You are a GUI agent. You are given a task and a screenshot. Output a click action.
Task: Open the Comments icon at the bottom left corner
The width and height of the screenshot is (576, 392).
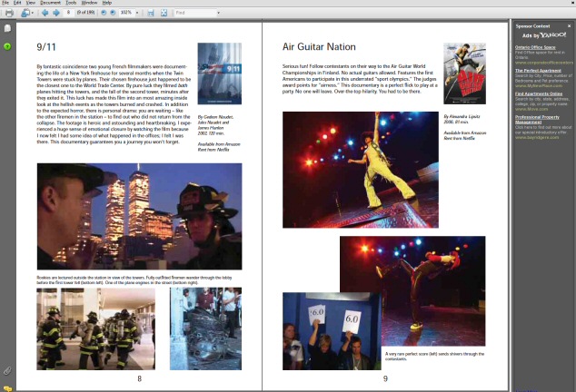coord(7,388)
